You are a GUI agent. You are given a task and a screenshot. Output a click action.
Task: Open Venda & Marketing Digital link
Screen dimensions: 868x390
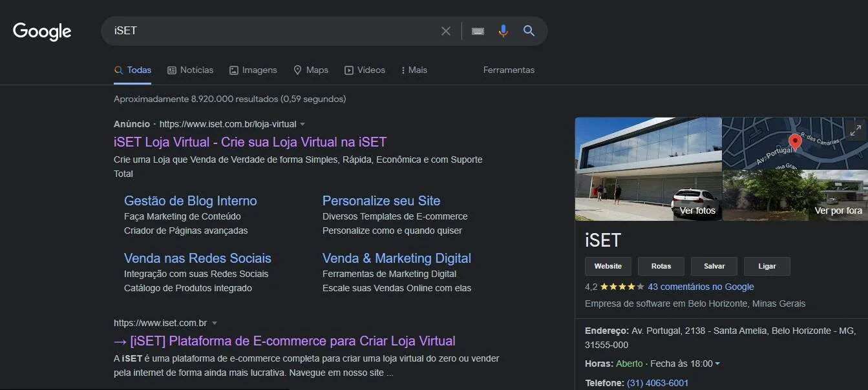click(x=397, y=258)
